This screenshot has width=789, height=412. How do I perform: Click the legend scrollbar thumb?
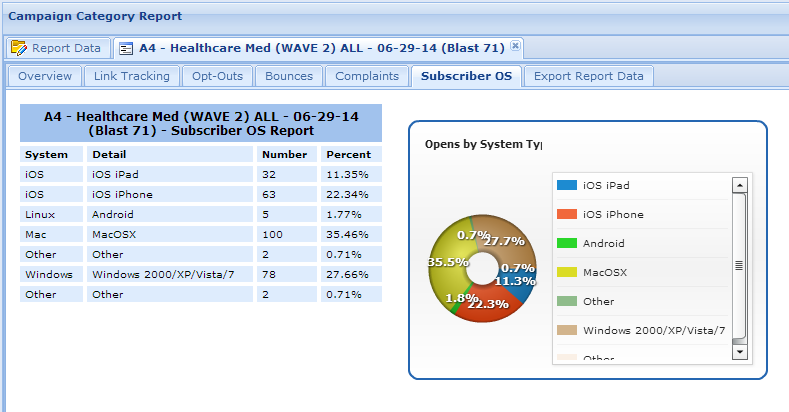740,265
